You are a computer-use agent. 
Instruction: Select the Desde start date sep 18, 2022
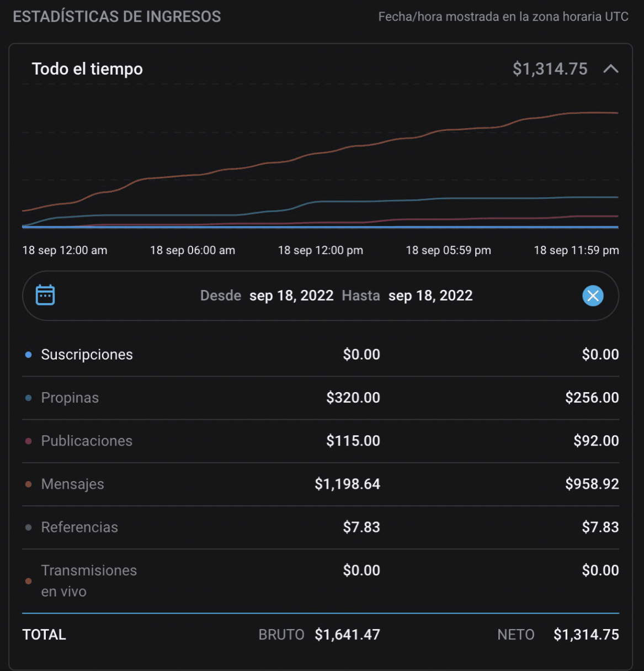(291, 296)
